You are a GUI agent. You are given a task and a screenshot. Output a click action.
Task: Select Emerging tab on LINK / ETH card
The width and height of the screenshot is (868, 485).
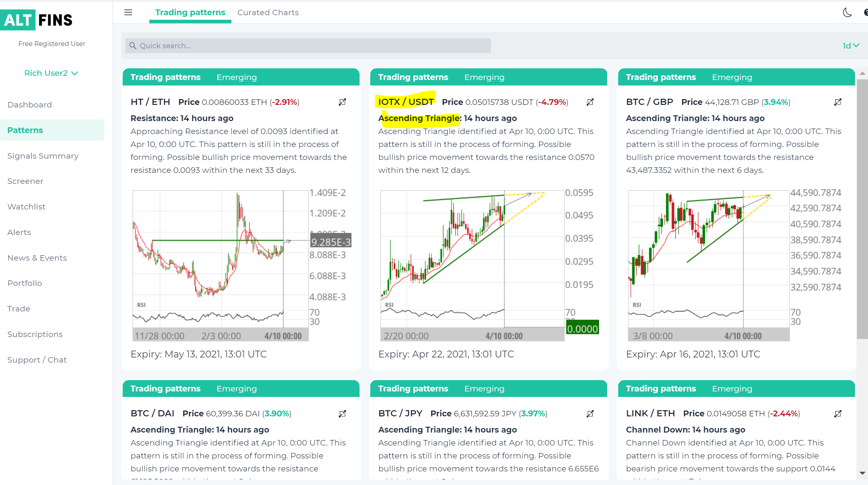pos(732,389)
